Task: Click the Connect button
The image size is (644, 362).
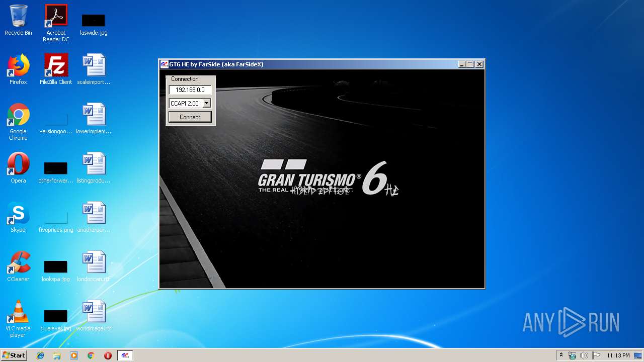Action: coord(190,117)
